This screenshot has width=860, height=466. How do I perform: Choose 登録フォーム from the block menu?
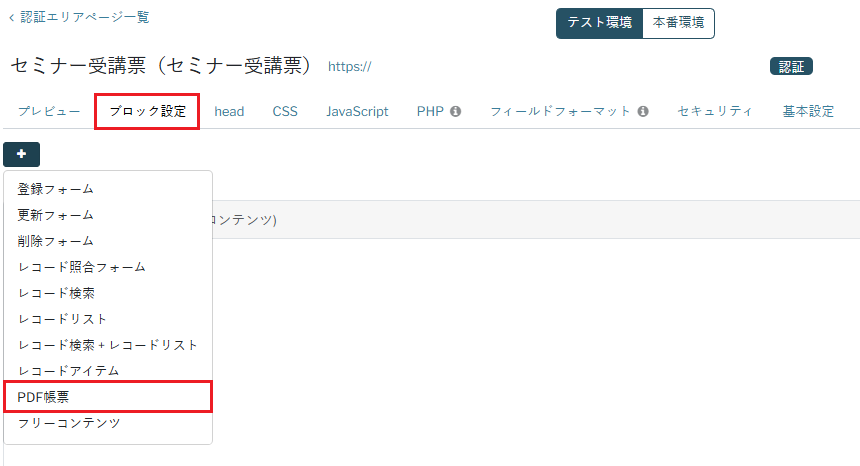56,189
